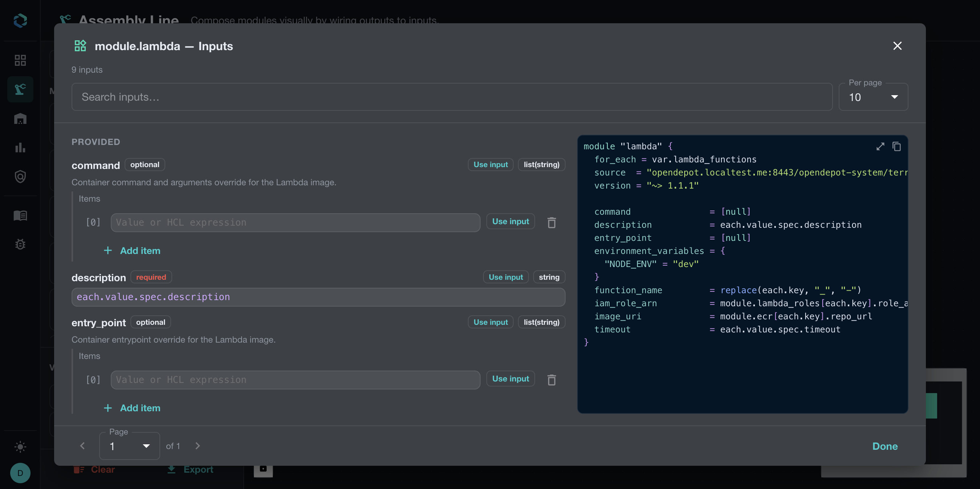
Task: Copy the lambda module code snippet
Action: pos(897,146)
